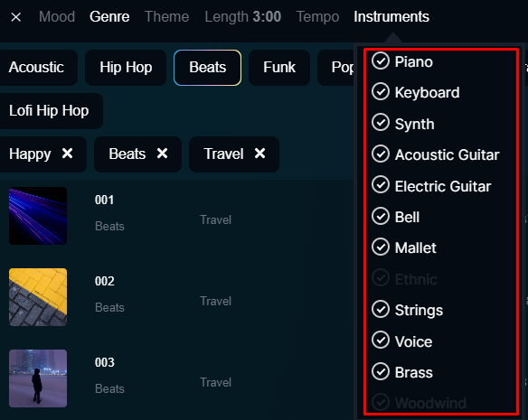Expand the Tempo filter
This screenshot has width=528, height=420.
pos(317,16)
